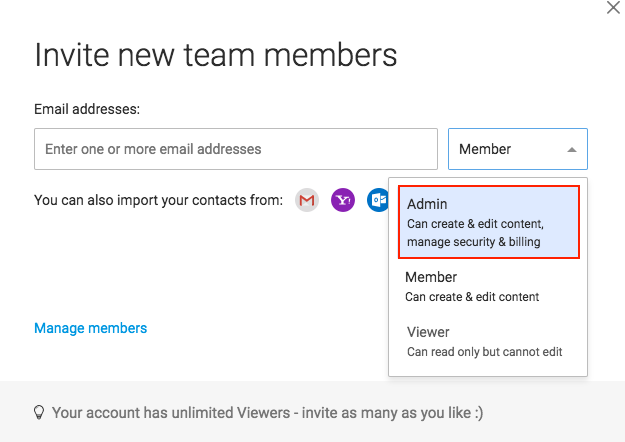Choose the Viewer role option
Image resolution: width=625 pixels, height=442 pixels.
pyautogui.click(x=488, y=342)
